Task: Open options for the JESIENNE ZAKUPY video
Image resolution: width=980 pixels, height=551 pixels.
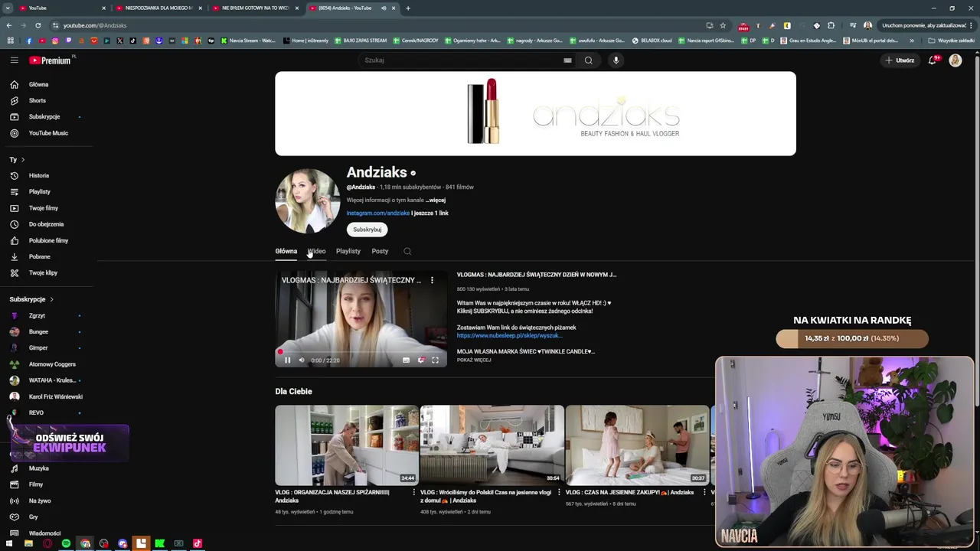Action: point(704,492)
